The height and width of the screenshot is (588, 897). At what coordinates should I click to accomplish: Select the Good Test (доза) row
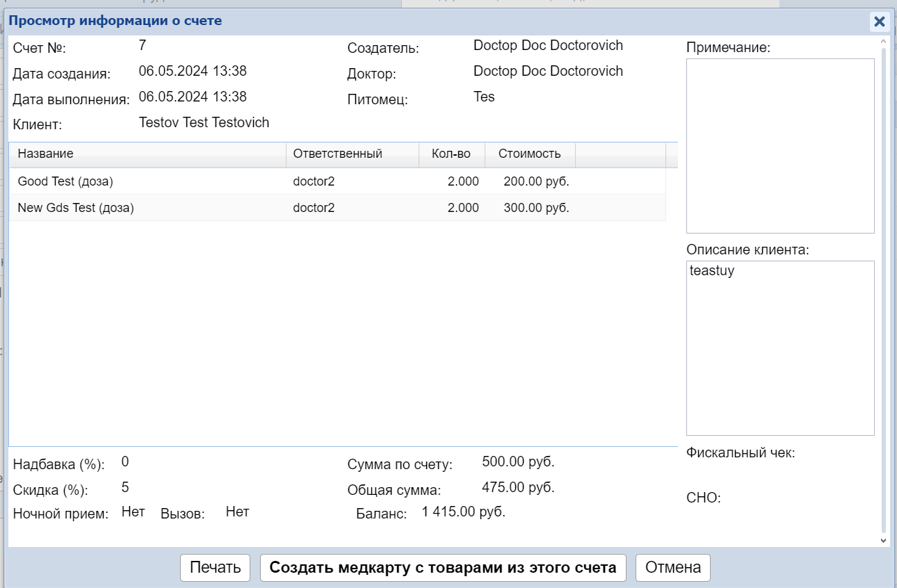coord(65,181)
